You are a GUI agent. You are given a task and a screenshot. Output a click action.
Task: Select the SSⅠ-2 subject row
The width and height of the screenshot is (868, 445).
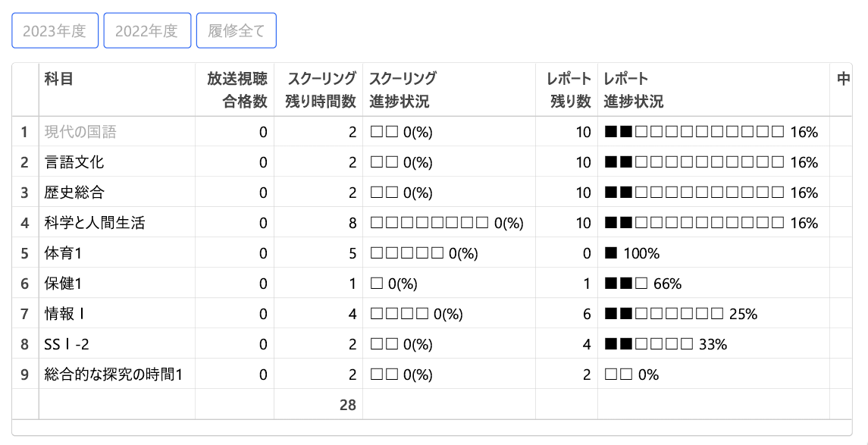(67, 344)
